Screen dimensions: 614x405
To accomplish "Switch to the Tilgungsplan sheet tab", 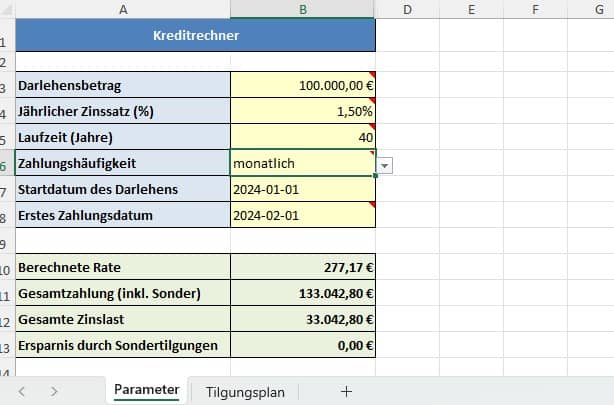I will (245, 391).
